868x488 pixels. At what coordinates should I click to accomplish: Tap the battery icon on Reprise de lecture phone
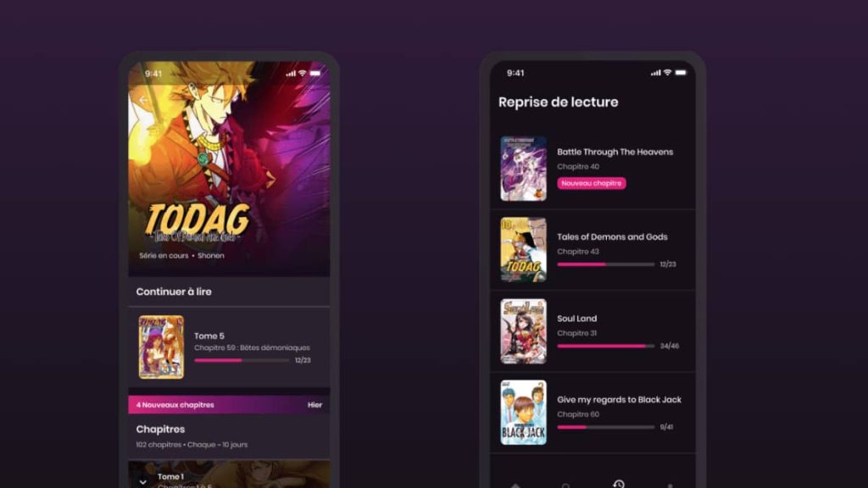681,73
